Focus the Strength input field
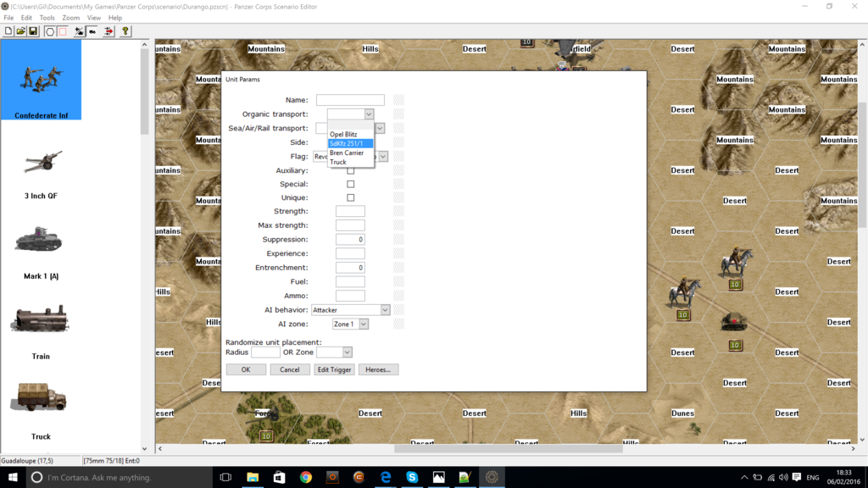 [x=350, y=211]
